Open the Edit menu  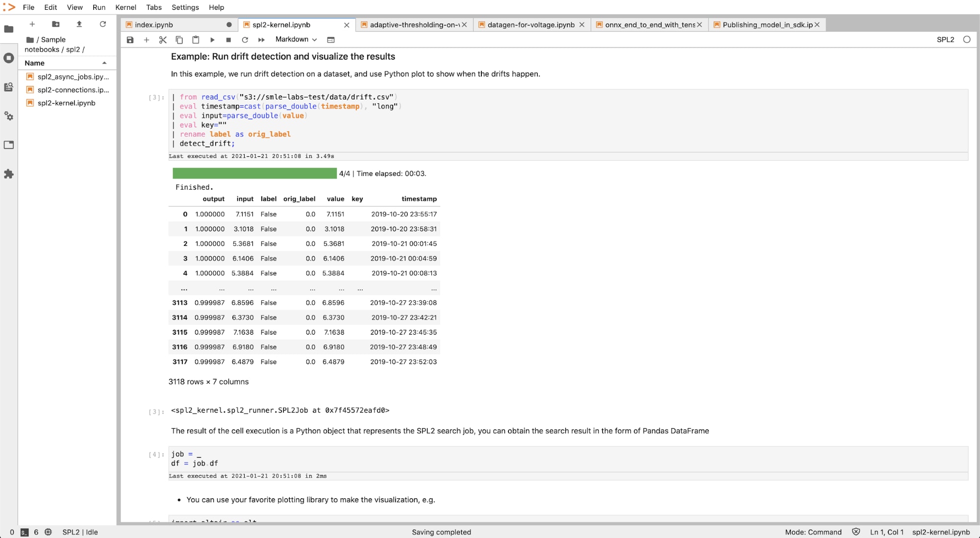pos(50,7)
